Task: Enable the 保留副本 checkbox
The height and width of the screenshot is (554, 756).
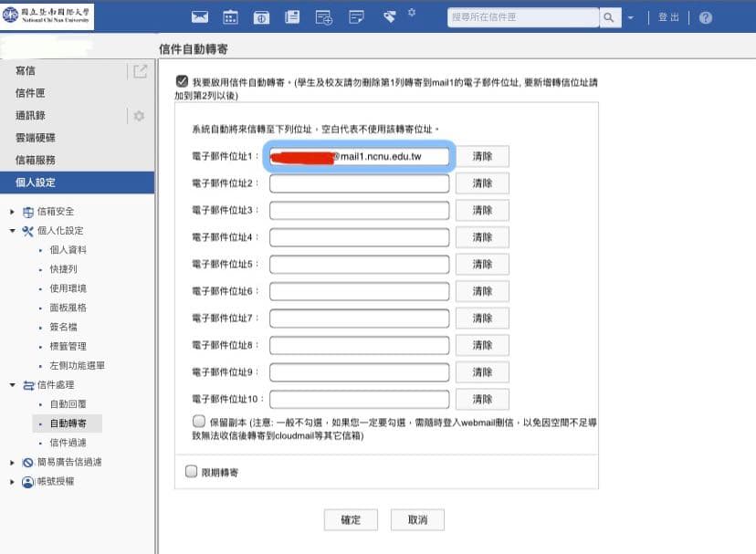Action: 199,422
